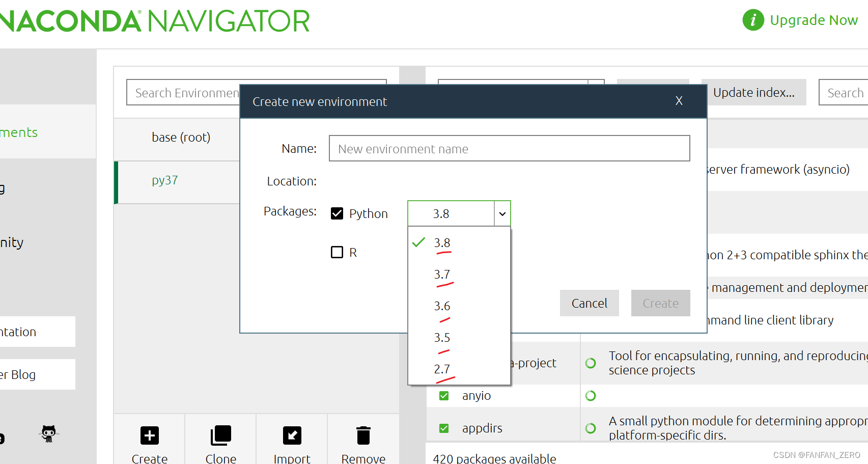Click the anyio package name
868x464 pixels.
pyautogui.click(x=477, y=396)
